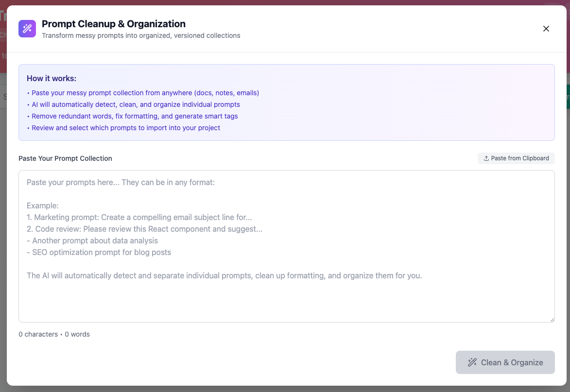Click the green button behind dialog's right edge

click(568, 96)
